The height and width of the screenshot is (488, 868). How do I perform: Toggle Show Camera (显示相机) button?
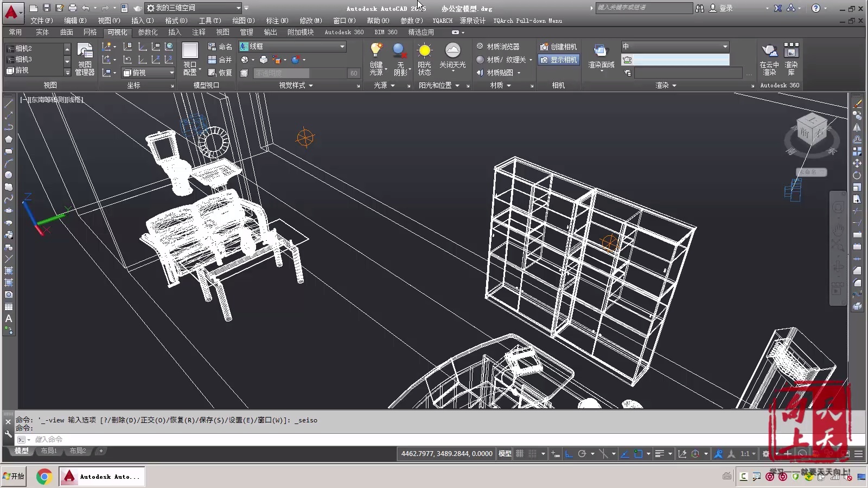pos(559,60)
